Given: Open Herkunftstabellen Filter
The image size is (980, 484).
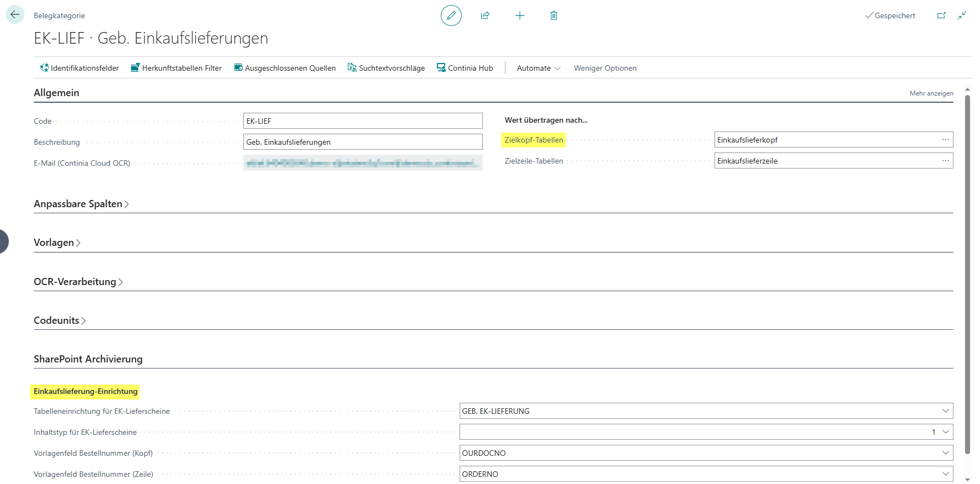Looking at the screenshot, I should pyautogui.click(x=176, y=68).
